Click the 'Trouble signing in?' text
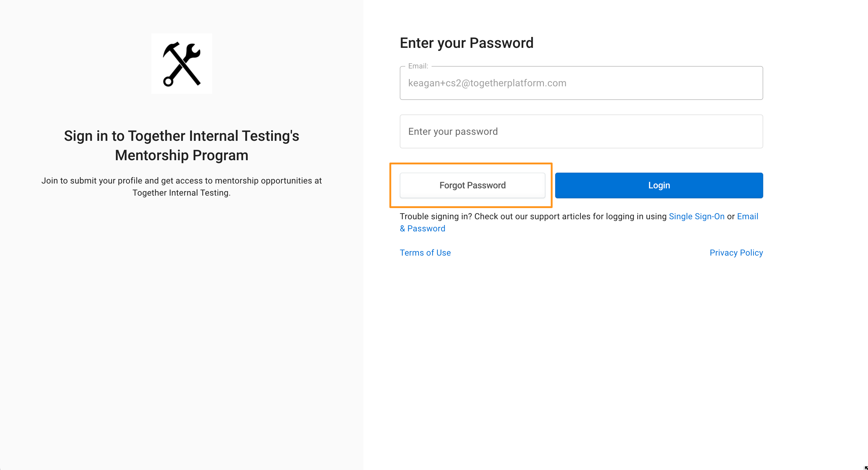Screen dimensions: 868x470 [x=436, y=216]
